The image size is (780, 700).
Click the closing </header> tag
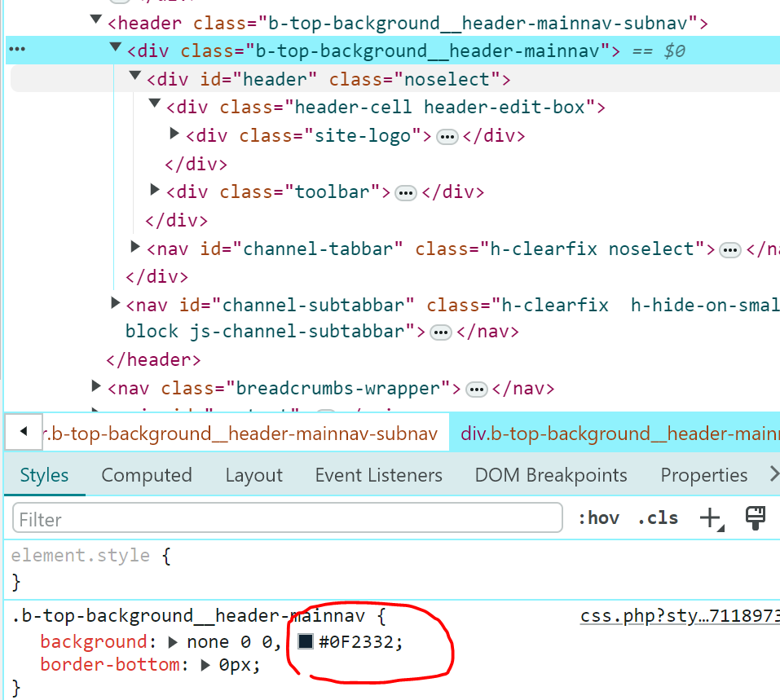(153, 359)
